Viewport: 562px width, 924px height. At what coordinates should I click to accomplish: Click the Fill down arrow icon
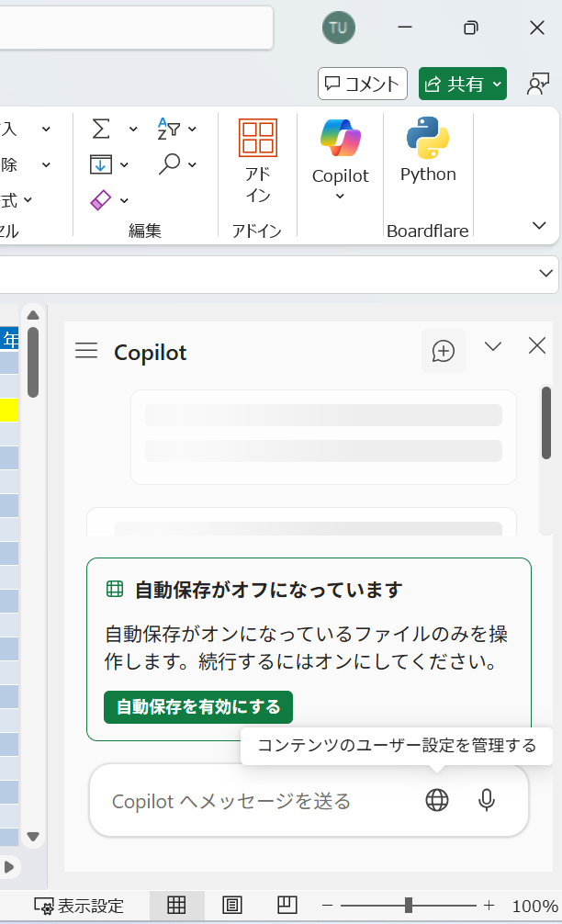tap(101, 164)
